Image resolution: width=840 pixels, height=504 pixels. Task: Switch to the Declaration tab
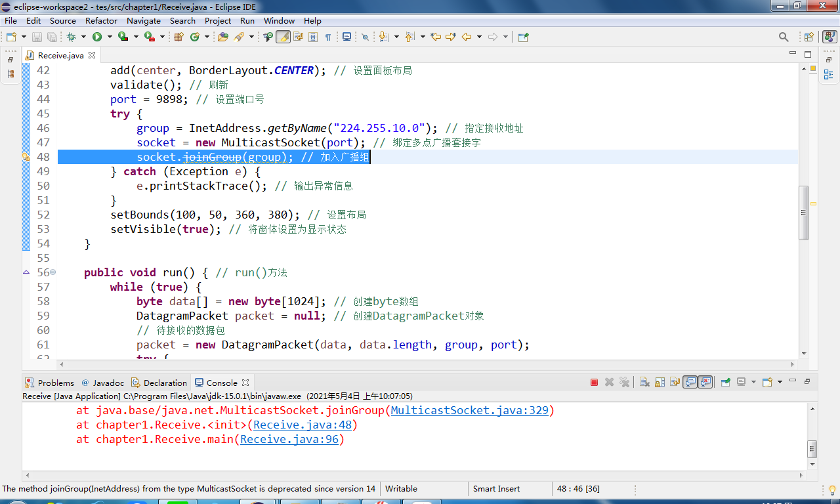(159, 383)
